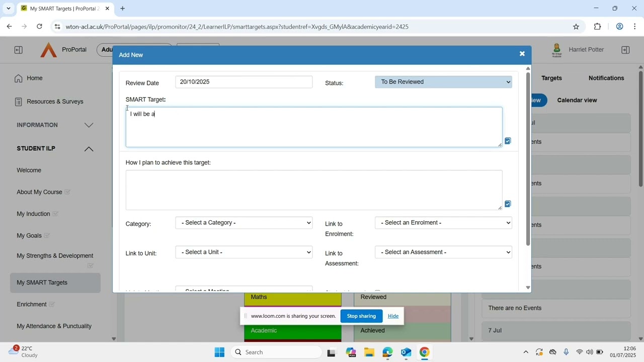Bookmark this page with star icon

pos(576,27)
